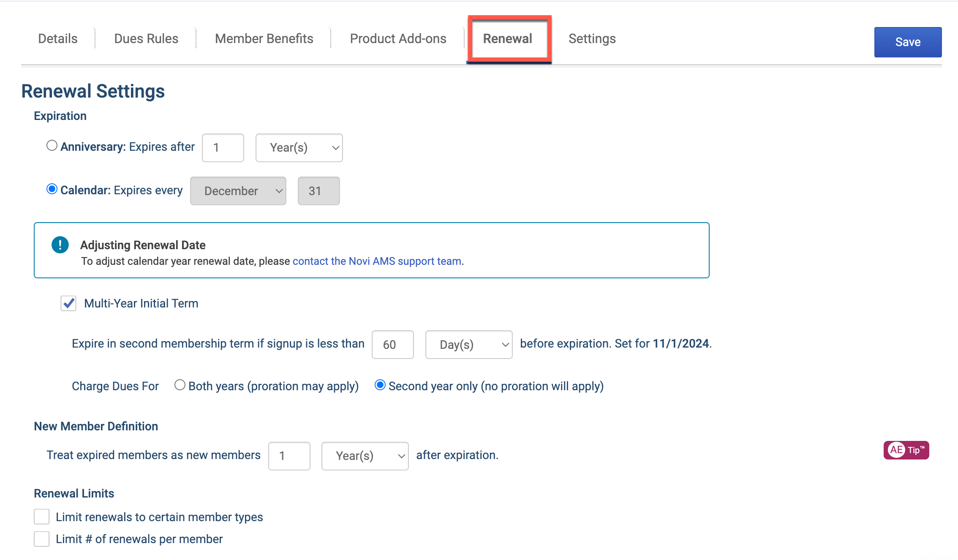Follow the contact Novi AMS support team link
This screenshot has height=560, width=958.
click(x=377, y=261)
